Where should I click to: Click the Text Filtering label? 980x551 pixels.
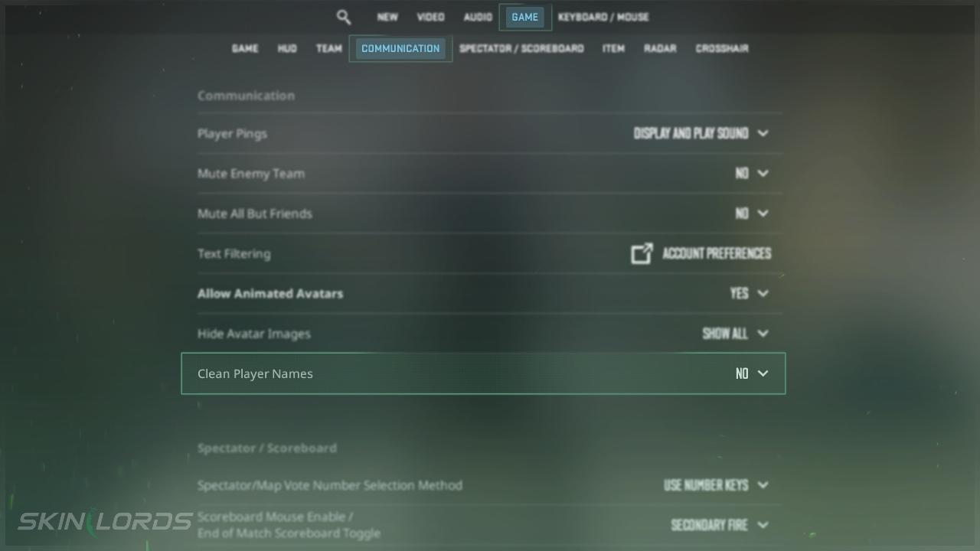(x=234, y=254)
